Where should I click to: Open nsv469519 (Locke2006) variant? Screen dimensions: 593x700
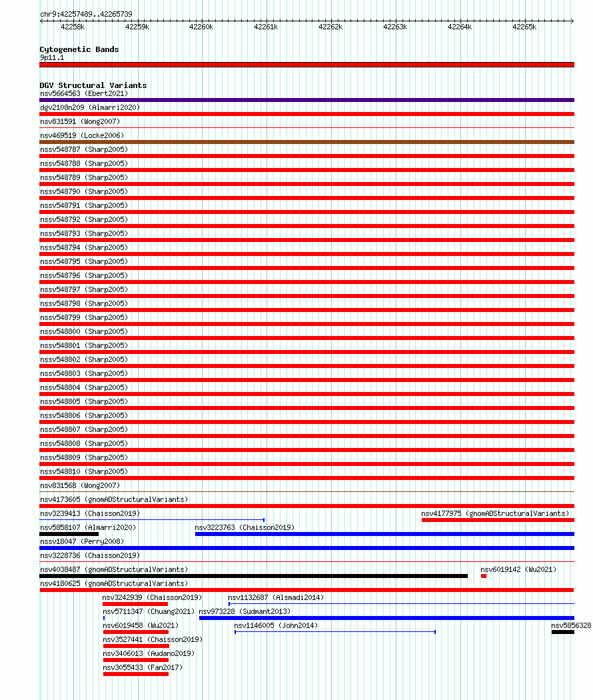coord(82,135)
